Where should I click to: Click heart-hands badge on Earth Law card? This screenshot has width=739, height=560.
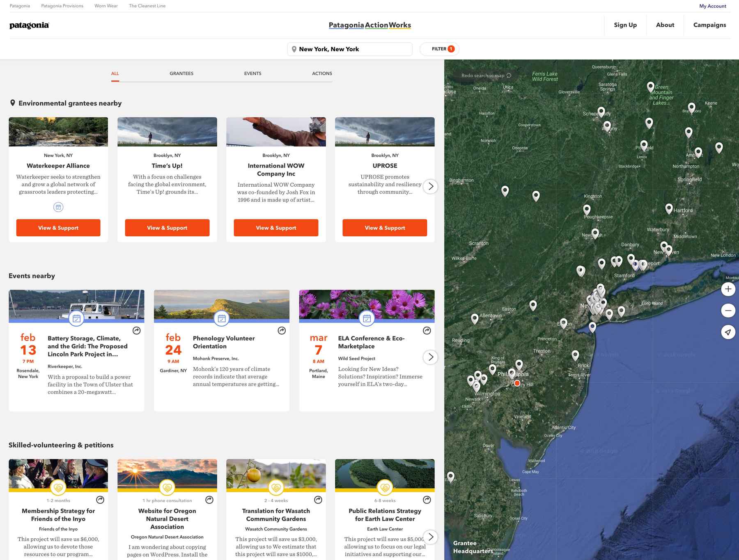pos(385,487)
